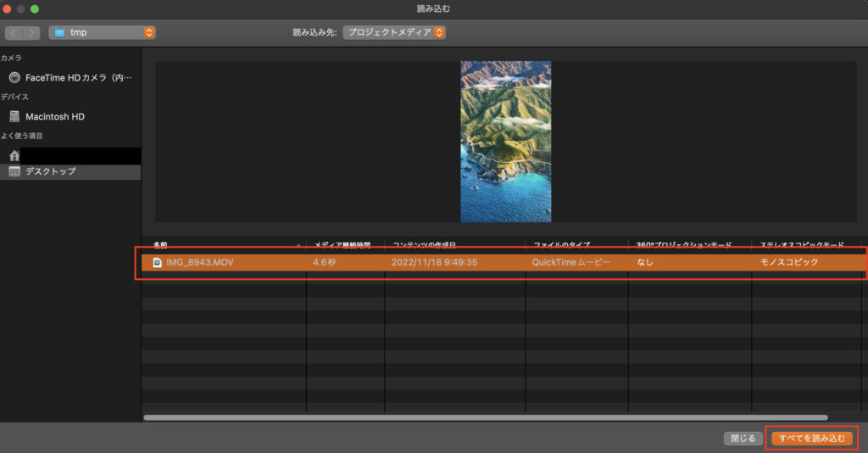Click the 360°プロジェクションモード column header
Image resolution: width=868 pixels, height=453 pixels.
[688, 244]
